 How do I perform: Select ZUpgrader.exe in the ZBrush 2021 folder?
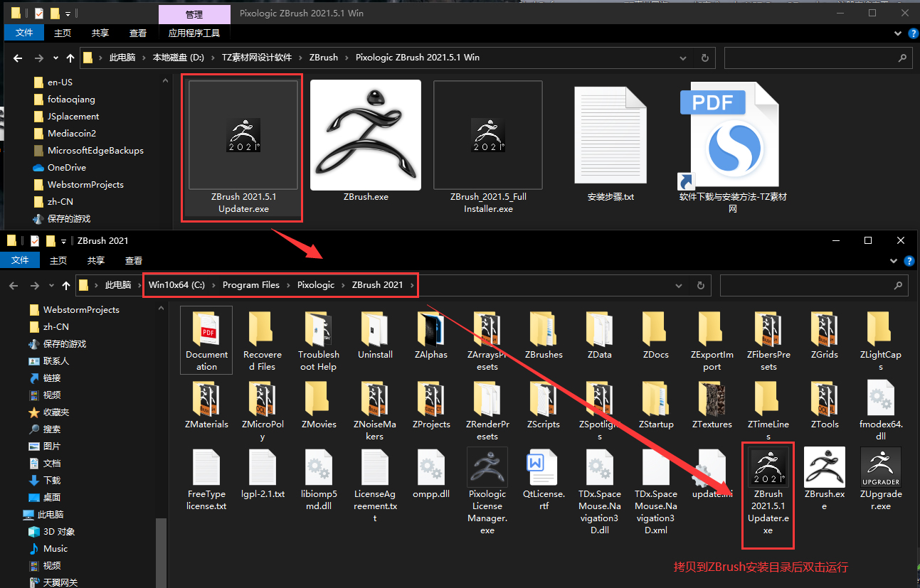click(x=881, y=480)
